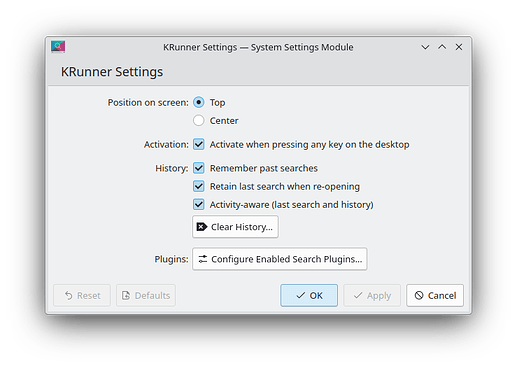This screenshot has height=368, width=517.
Task: Click the document icon on Defaults
Action: pos(126,295)
